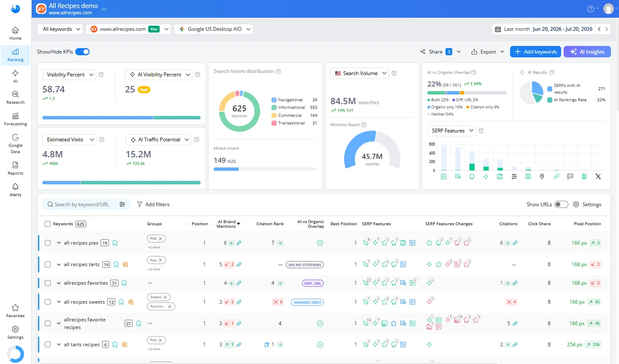Screen dimensions: 619x364
Task: Click the help icon in top bar
Action: pyautogui.click(x=591, y=9)
